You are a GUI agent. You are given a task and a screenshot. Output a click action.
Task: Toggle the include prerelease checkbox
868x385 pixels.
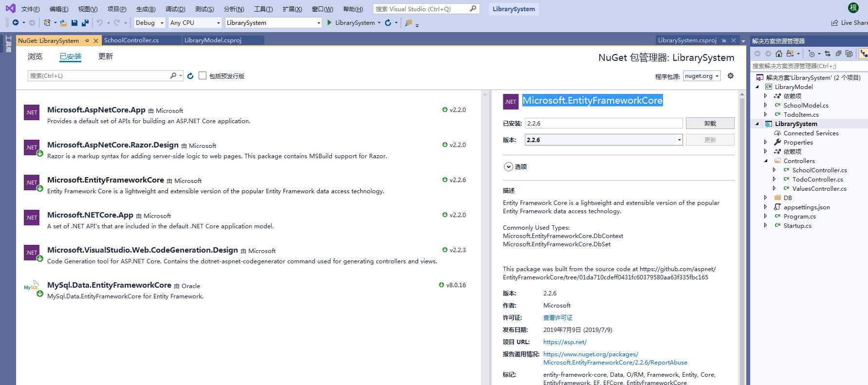pyautogui.click(x=203, y=75)
